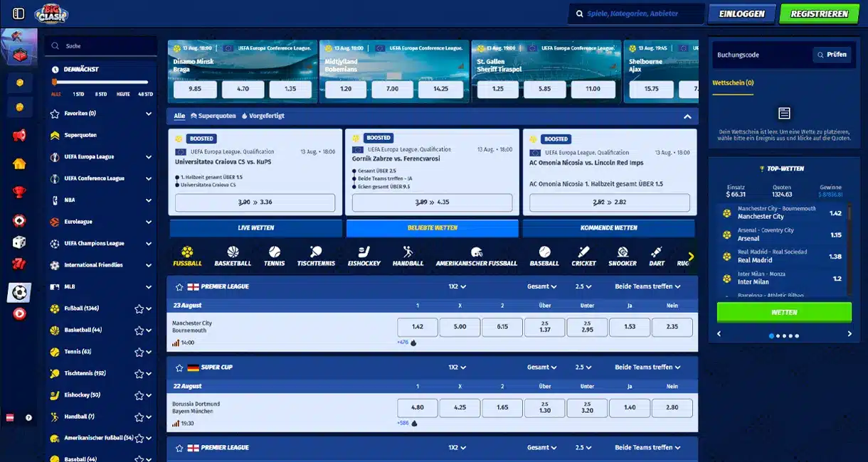Select the Basketball sport icon in sport bar

(233, 252)
